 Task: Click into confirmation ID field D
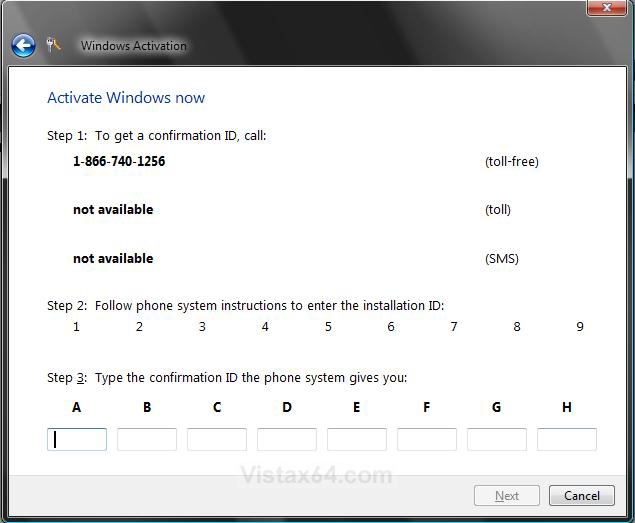(287, 439)
